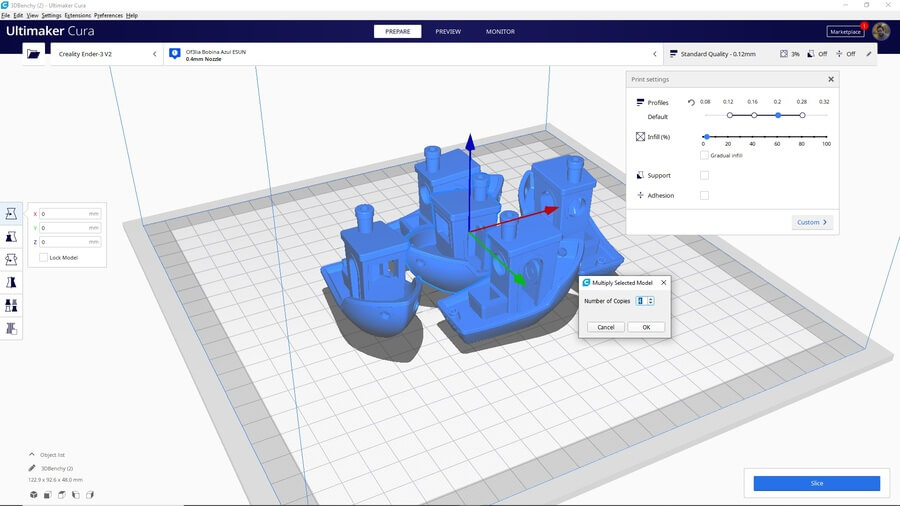Increase the Number of Copies value
The width and height of the screenshot is (900, 506).
click(x=650, y=299)
